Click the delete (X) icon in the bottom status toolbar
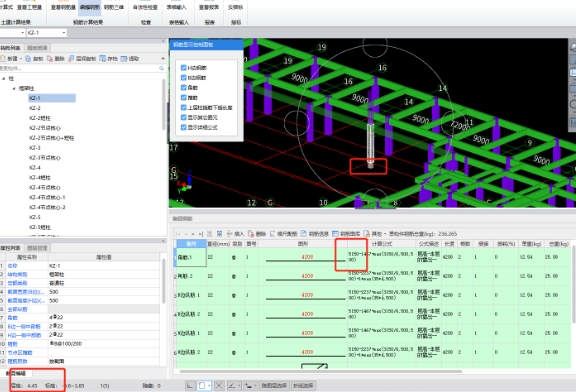Viewport: 576px width, 392px height. pyautogui.click(x=219, y=385)
